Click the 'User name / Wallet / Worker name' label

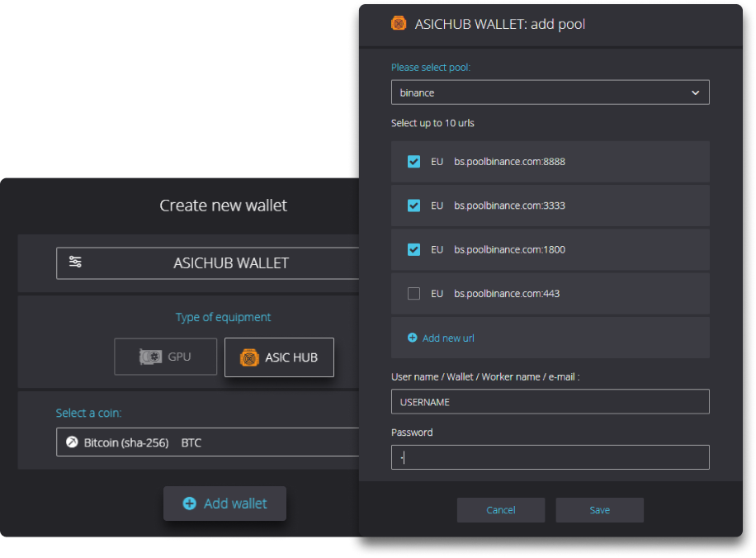pyautogui.click(x=485, y=376)
